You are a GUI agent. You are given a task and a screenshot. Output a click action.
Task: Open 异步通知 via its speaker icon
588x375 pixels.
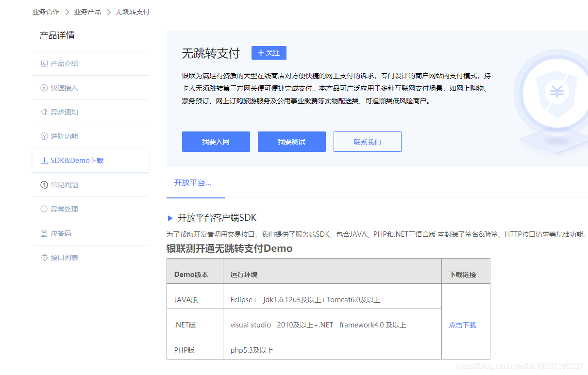tap(44, 112)
